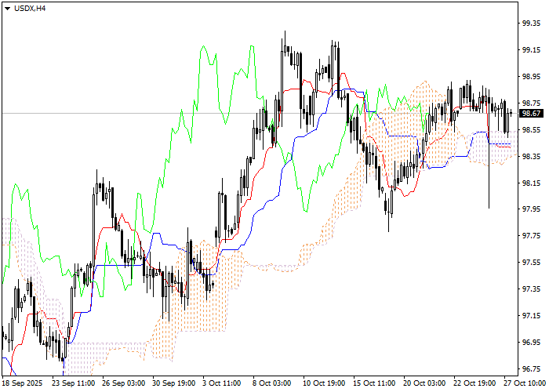Screen dimensions: 549x392
Task: Click the 99.15 price axis label
Action: point(531,50)
